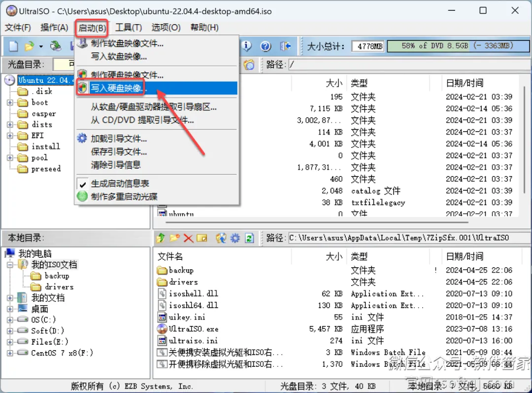Expand the 我的文档 tree node
532x393 pixels.
point(10,298)
